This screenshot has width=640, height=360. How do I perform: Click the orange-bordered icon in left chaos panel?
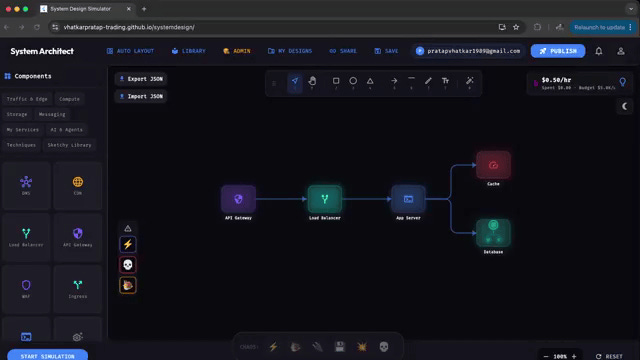tap(128, 285)
